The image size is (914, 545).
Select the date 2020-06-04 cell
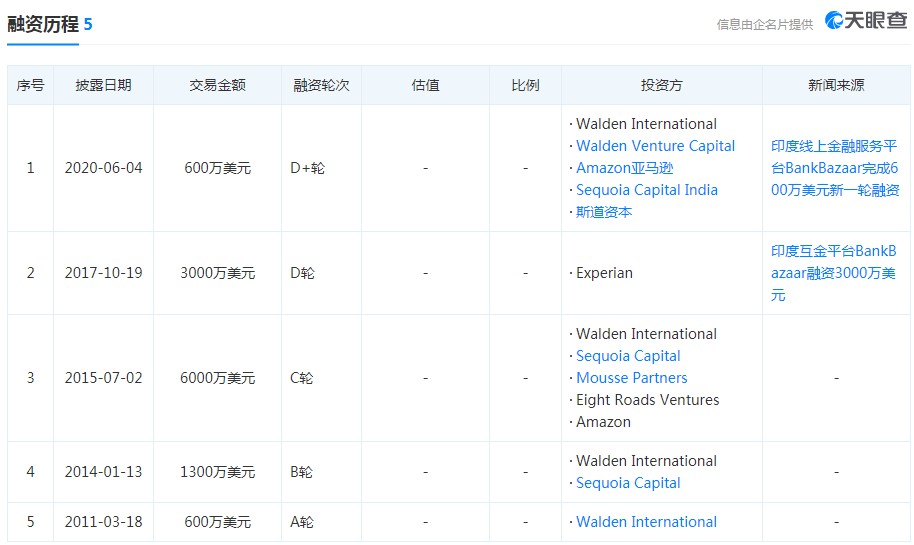pos(103,168)
